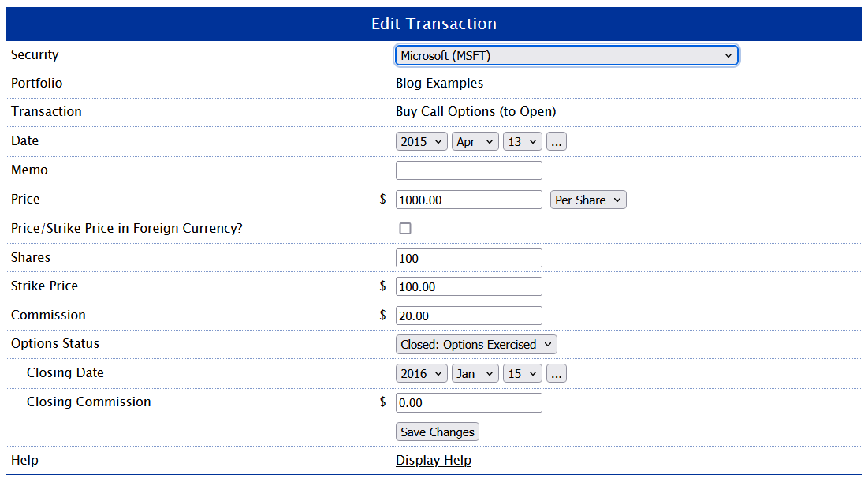Open the Closing Date month dropdown
868x482 pixels.
point(475,374)
